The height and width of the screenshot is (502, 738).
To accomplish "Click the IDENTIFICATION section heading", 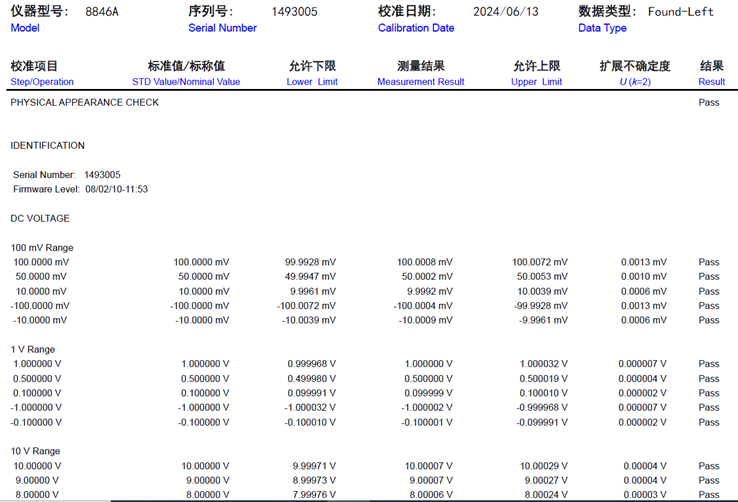I will (x=48, y=146).
